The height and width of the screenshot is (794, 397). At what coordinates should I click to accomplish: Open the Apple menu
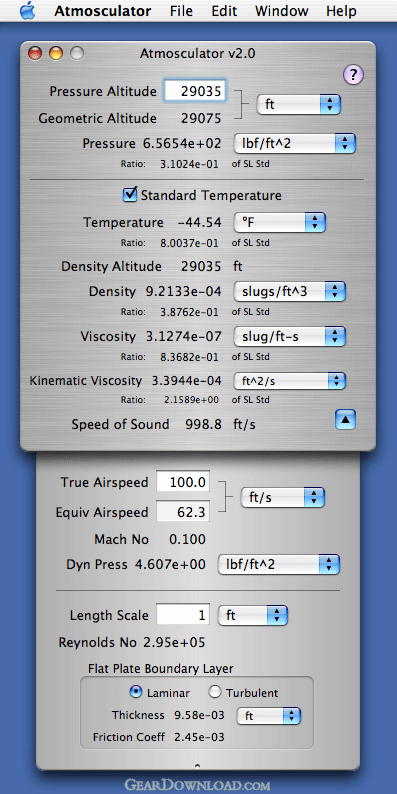click(x=28, y=11)
